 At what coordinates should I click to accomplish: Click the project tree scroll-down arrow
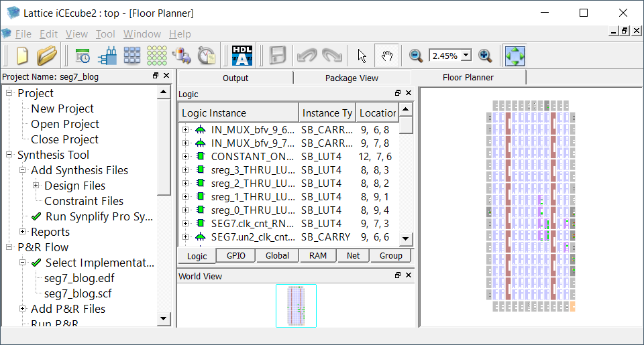point(164,318)
